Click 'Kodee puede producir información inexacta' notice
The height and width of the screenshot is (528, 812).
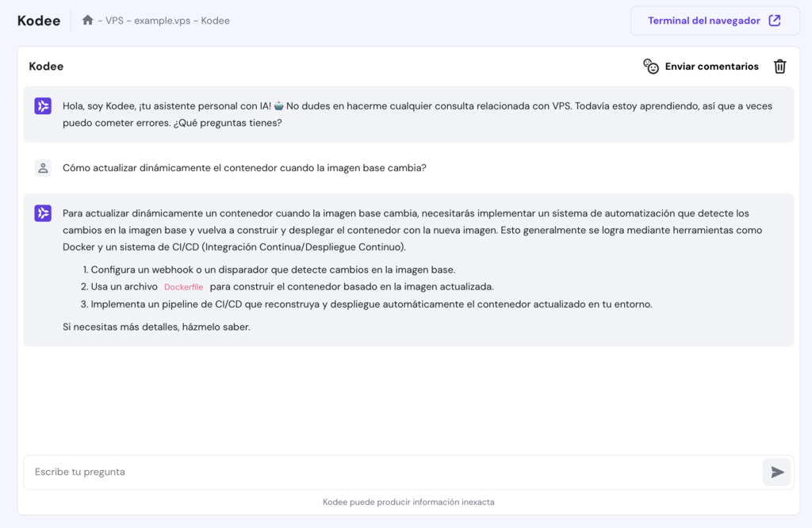408,502
